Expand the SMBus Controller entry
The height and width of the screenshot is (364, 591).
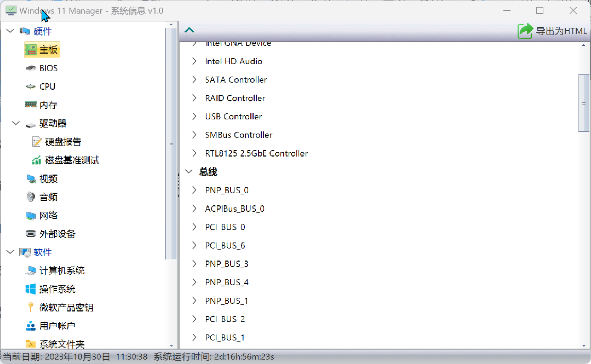[x=194, y=135]
